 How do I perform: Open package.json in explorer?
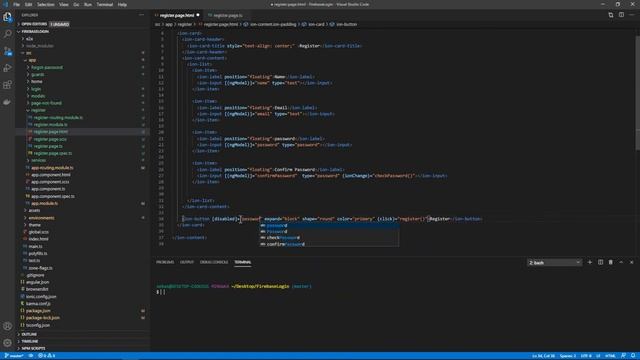[x=38, y=311]
